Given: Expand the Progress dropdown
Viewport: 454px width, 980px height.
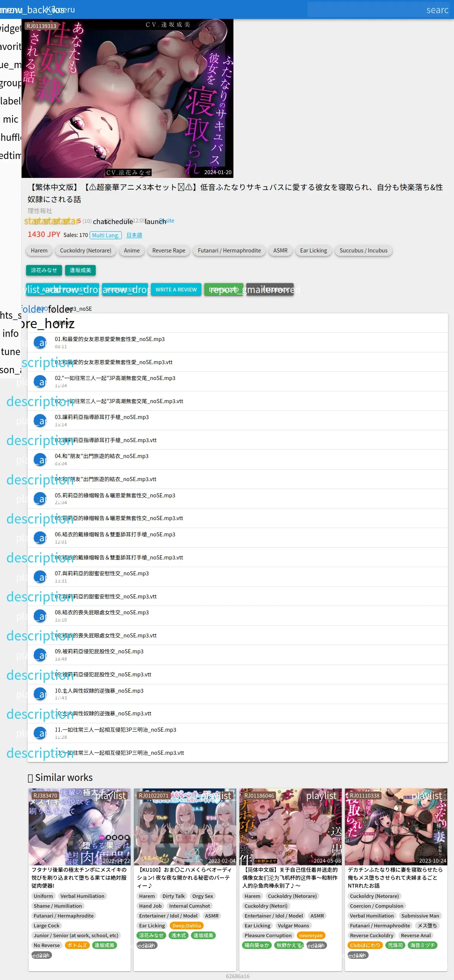Looking at the screenshot, I should (x=125, y=290).
